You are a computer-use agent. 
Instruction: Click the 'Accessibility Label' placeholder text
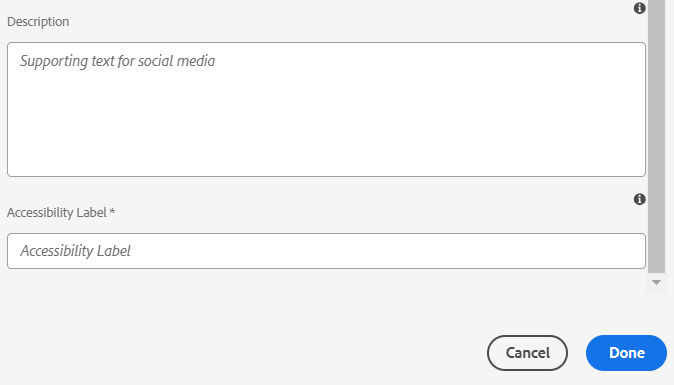pyautogui.click(x=75, y=251)
